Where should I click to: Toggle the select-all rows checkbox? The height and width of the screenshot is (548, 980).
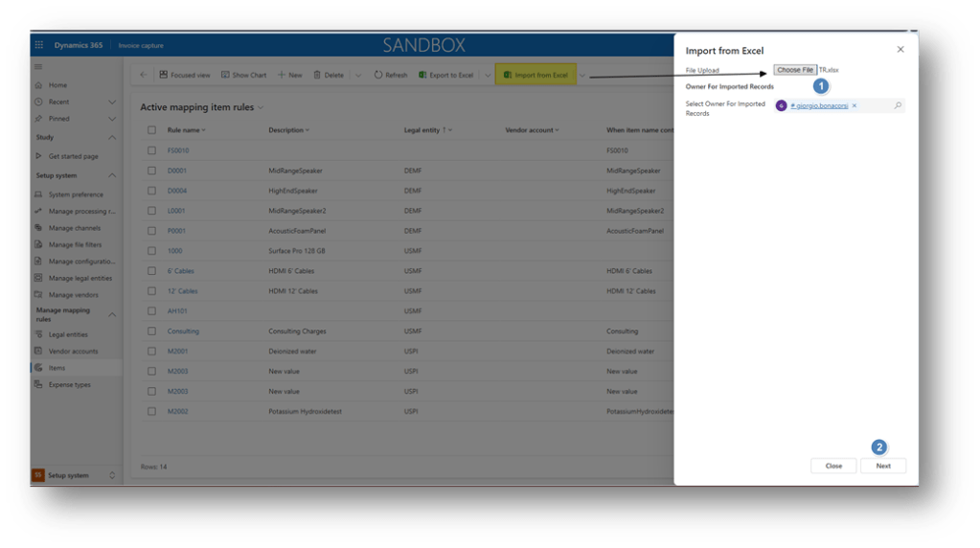152,130
